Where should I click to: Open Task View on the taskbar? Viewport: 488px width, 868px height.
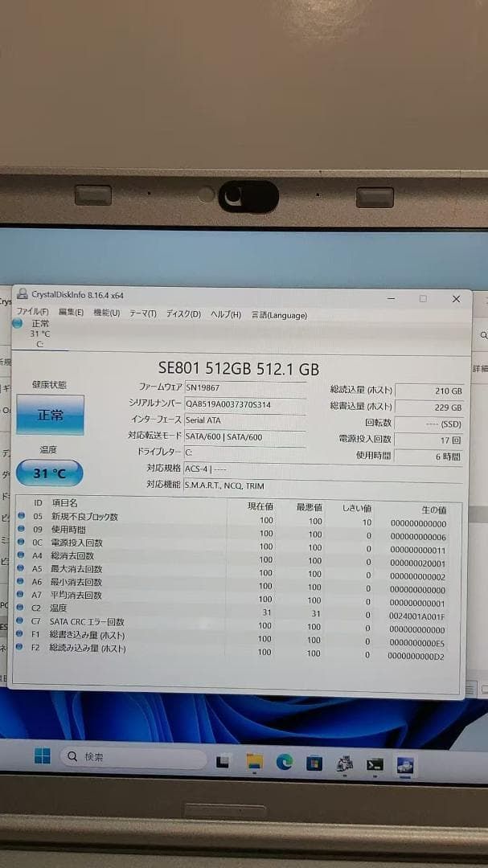(x=223, y=762)
